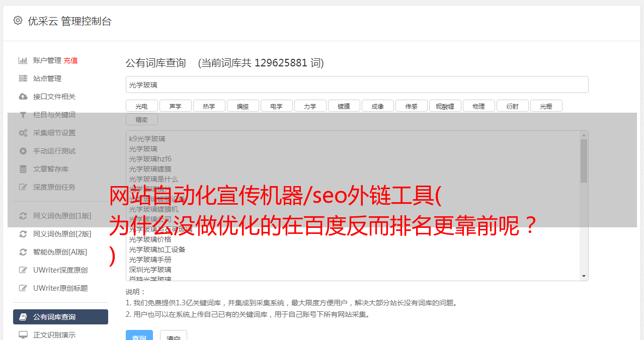Click the 光栅 keyword tag button

pyautogui.click(x=546, y=106)
